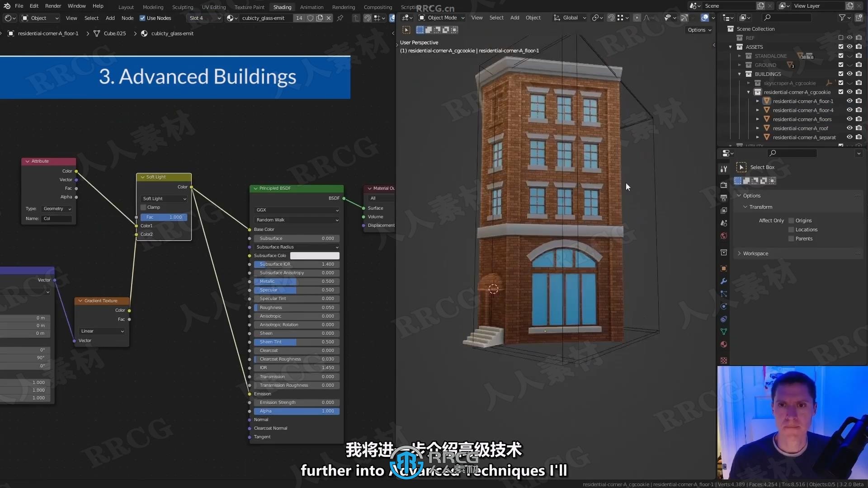The height and width of the screenshot is (488, 868).
Task: Open Random Walk subsurface method dropdown
Action: tap(297, 220)
